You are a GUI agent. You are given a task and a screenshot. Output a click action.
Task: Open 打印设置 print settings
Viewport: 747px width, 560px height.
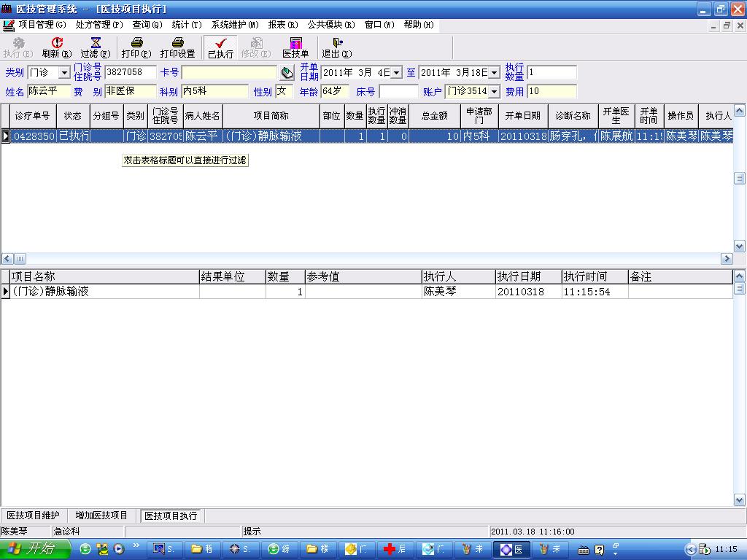[x=177, y=47]
